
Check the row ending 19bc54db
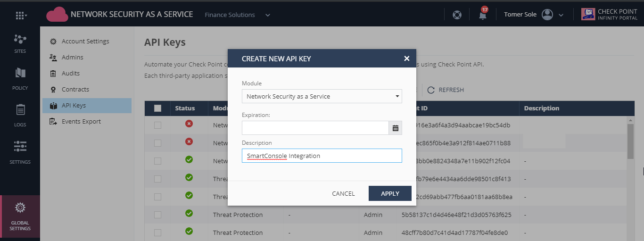(x=157, y=125)
